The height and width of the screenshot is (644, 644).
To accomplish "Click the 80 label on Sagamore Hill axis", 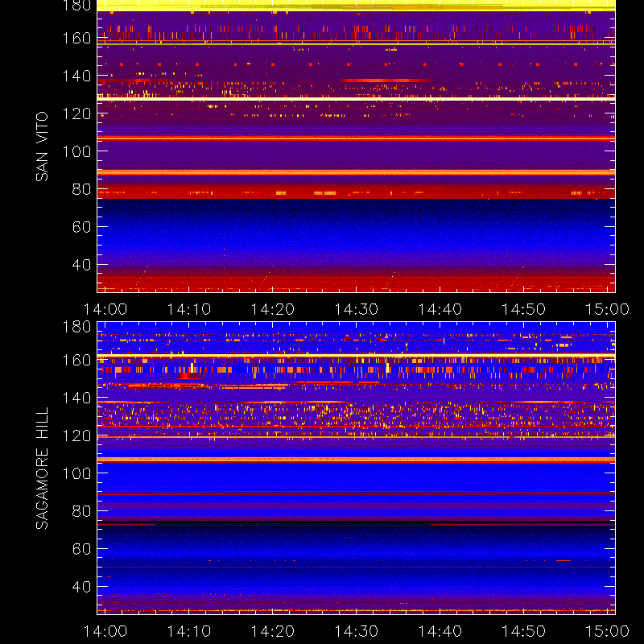I will click(81, 511).
